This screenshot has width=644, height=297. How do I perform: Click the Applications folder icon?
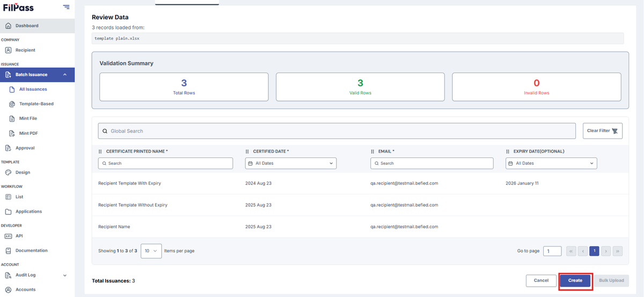[8, 212]
